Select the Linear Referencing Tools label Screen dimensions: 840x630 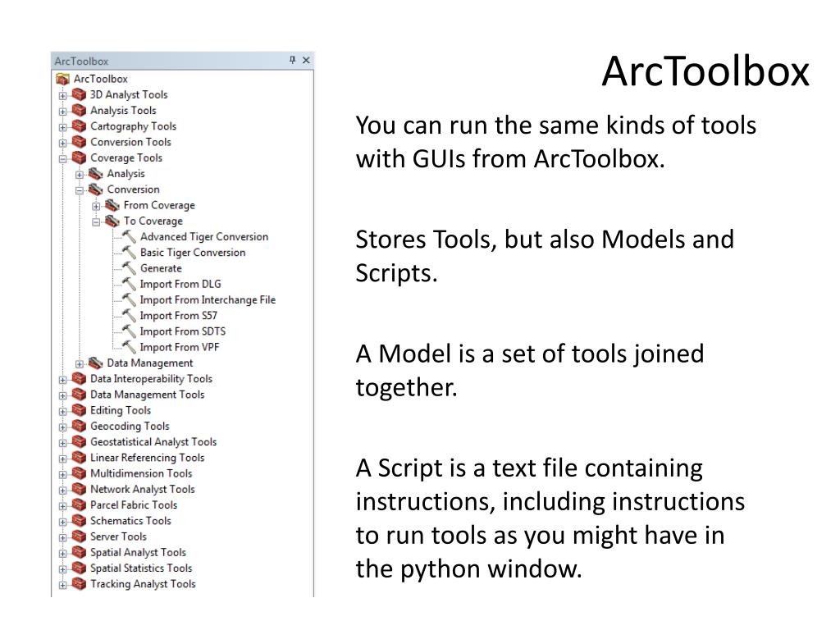[148, 458]
